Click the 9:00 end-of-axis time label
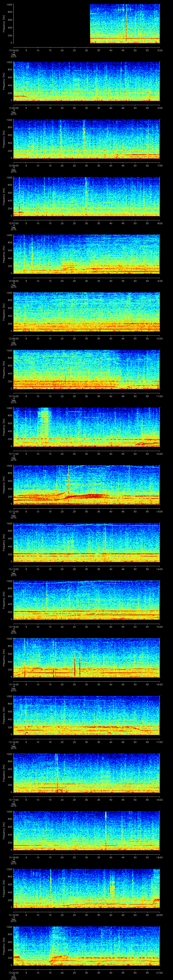The image size is (173, 980). tap(160, 281)
